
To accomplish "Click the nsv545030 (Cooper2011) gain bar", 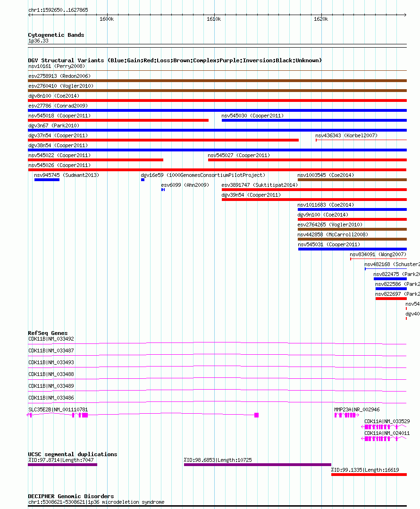I will (x=314, y=120).
